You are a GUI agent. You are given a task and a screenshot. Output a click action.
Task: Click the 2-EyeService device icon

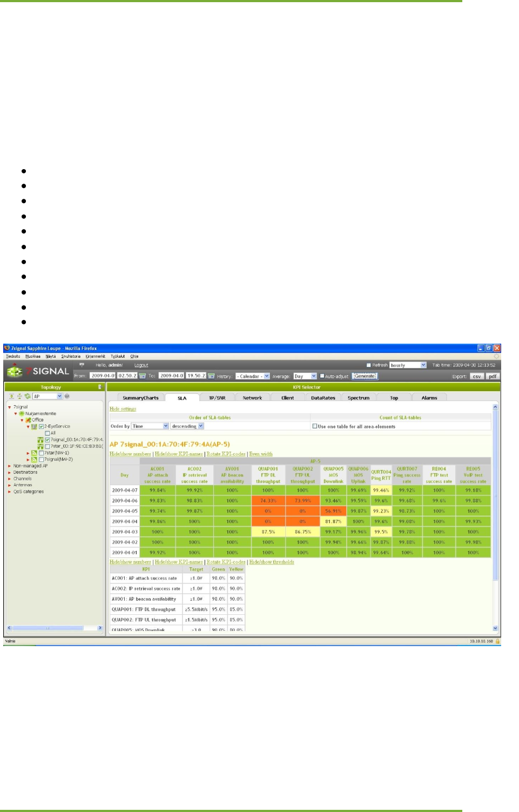[35, 426]
